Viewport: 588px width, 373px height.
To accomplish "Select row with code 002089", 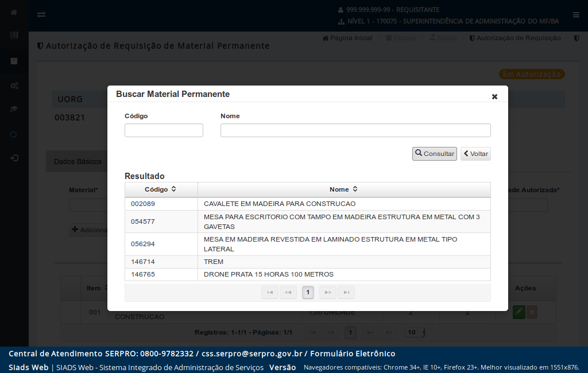I will pos(143,204).
